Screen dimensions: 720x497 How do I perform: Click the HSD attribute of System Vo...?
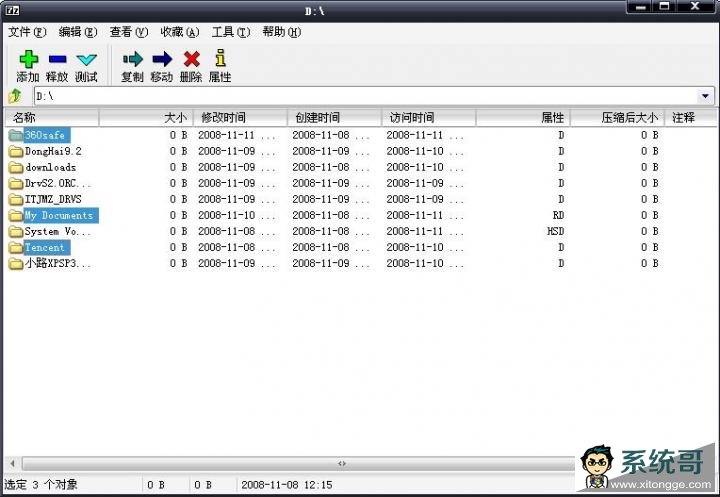556,232
